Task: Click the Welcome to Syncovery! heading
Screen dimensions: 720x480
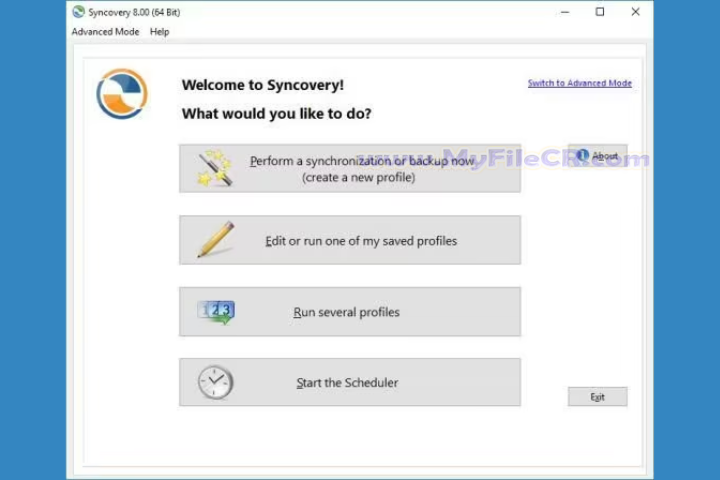Action: tap(263, 85)
